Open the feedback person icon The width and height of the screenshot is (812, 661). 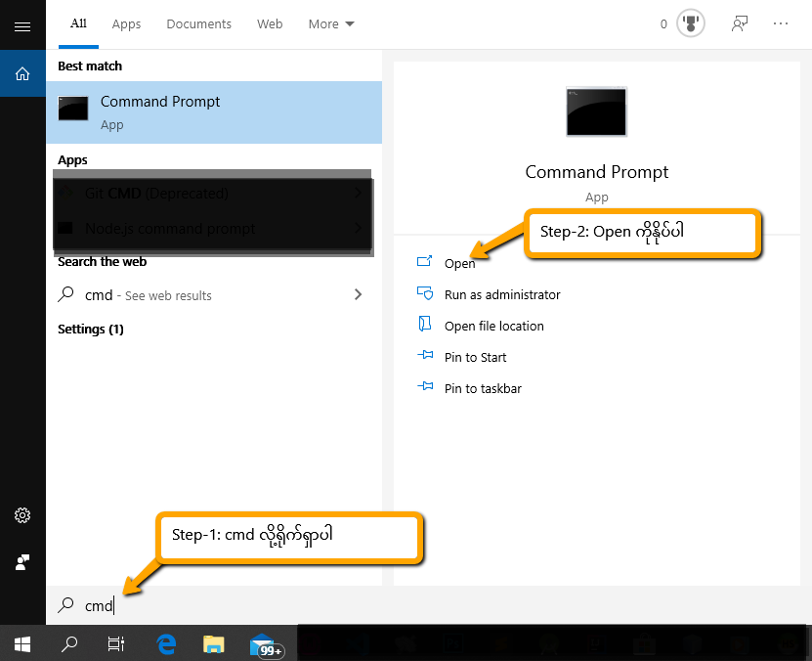740,23
